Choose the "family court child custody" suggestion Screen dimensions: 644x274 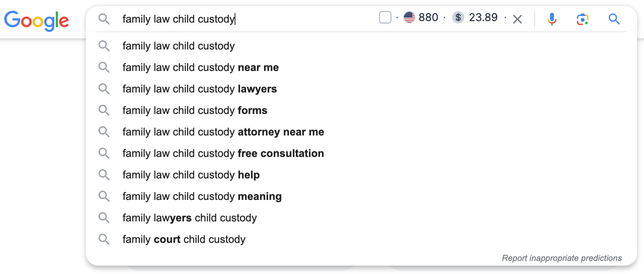click(184, 239)
